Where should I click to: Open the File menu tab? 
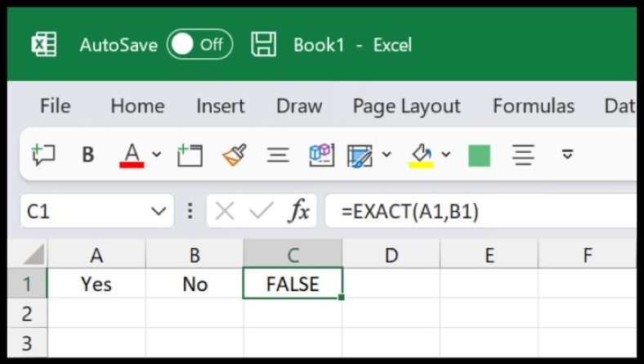pyautogui.click(x=55, y=106)
